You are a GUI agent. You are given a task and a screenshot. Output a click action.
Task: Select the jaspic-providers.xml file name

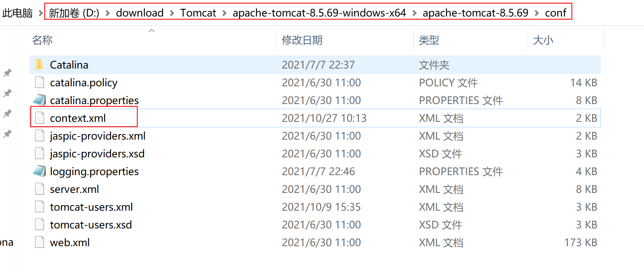(x=98, y=136)
